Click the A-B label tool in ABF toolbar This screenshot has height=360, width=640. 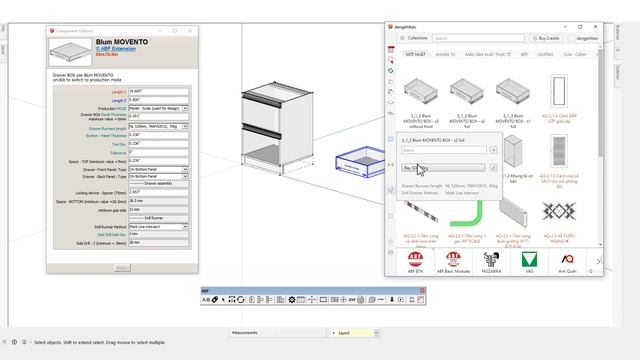(206, 300)
